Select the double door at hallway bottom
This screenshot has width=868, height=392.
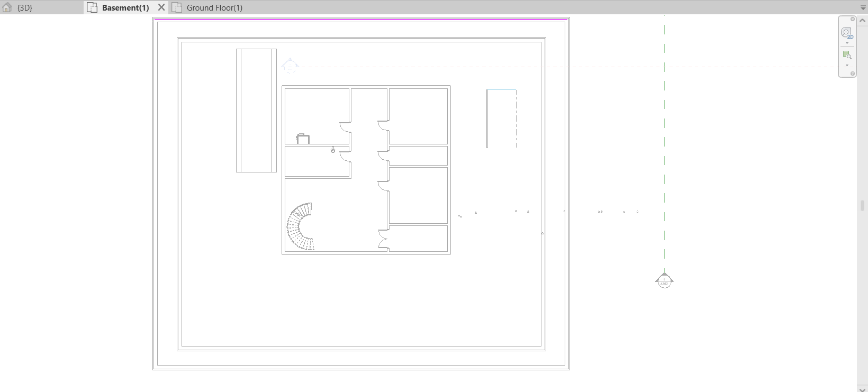[383, 240]
